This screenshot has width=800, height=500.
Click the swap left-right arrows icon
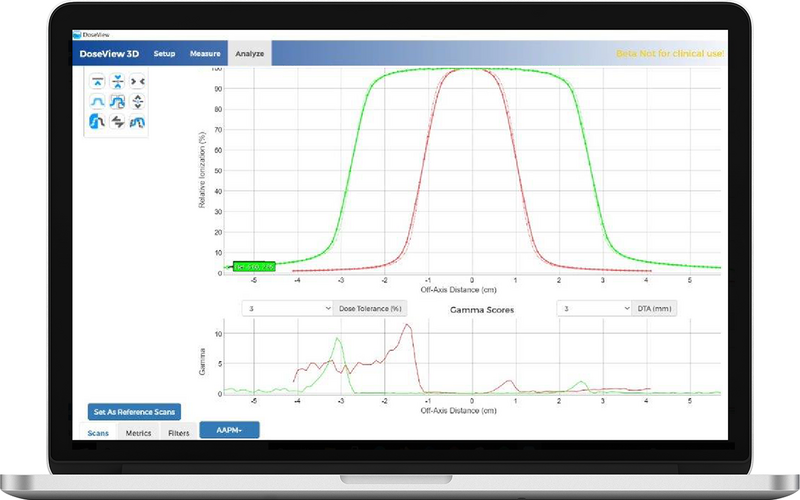click(118, 121)
